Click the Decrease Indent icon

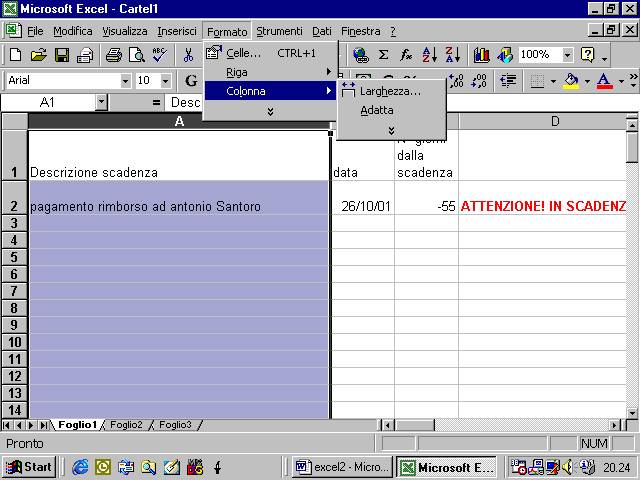[x=508, y=80]
